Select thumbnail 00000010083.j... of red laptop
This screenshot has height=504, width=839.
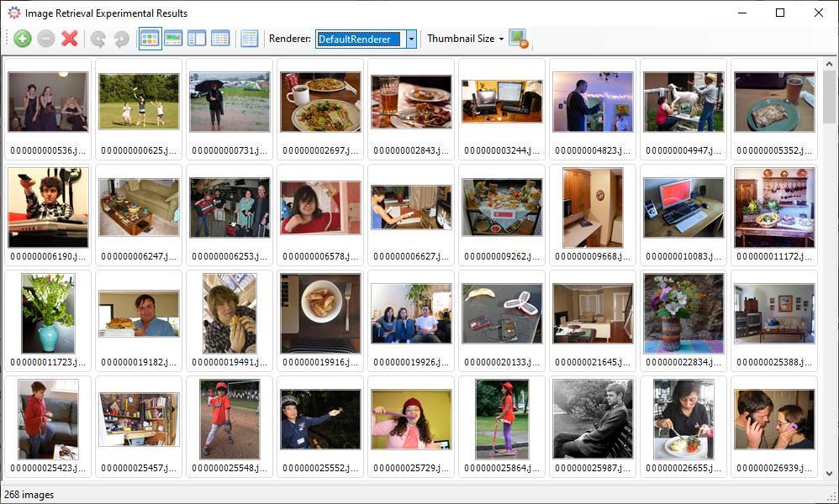683,207
